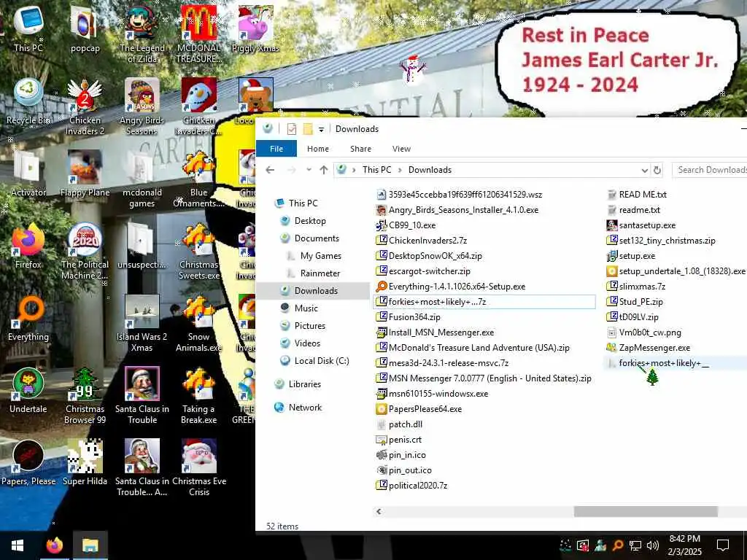The width and height of the screenshot is (747, 560).
Task: Open Angry Birds Seasons desktop icon
Action: tap(142, 106)
